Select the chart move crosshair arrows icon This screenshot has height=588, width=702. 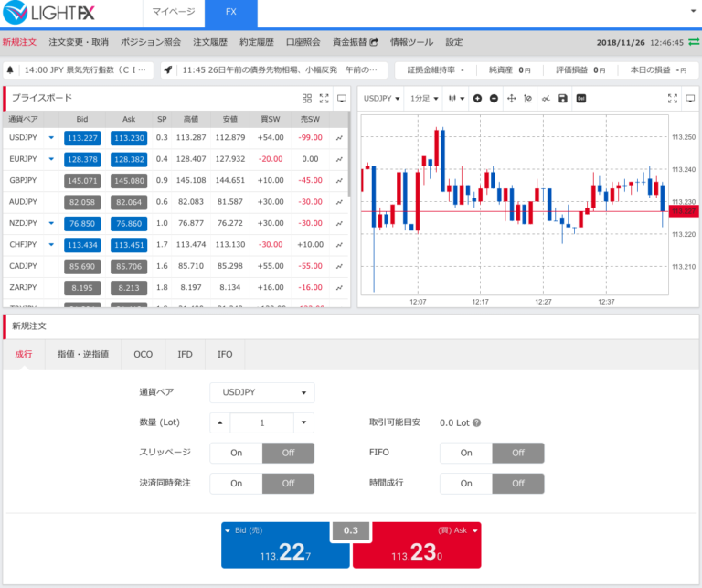(511, 98)
